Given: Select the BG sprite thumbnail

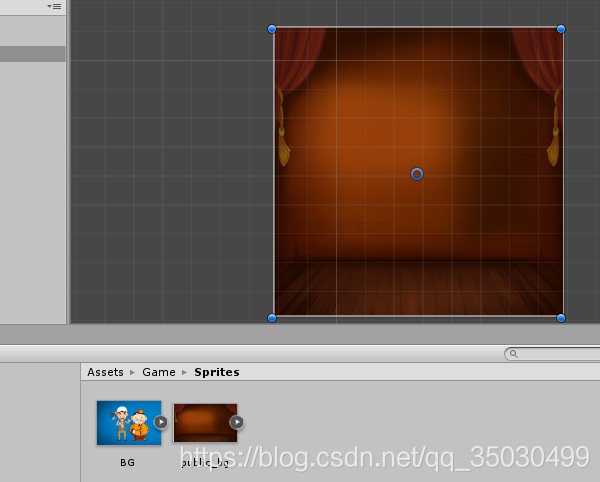Looking at the screenshot, I should point(129,423).
